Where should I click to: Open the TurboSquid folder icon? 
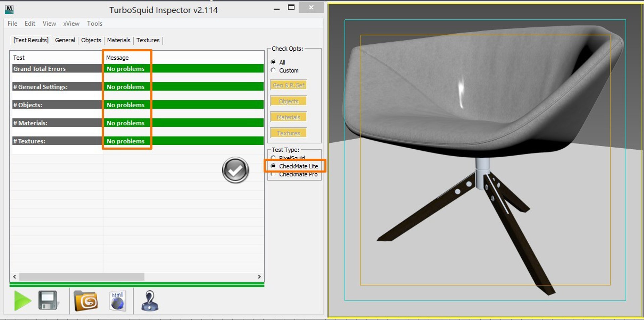[x=86, y=301]
